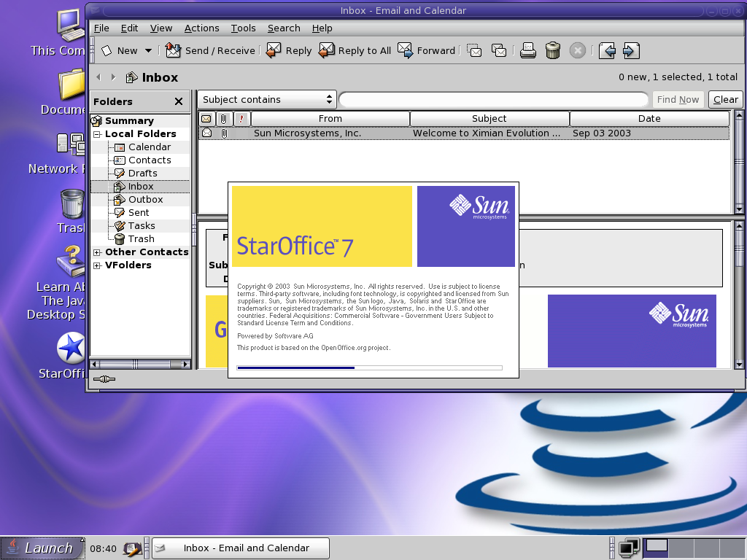The width and height of the screenshot is (747, 560).
Task: Click the New message icon
Action: (107, 50)
